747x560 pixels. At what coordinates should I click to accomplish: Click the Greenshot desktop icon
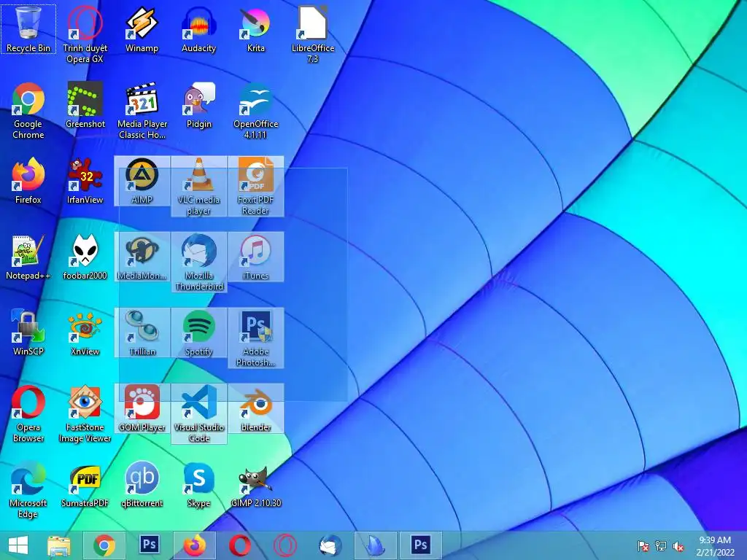point(85,105)
